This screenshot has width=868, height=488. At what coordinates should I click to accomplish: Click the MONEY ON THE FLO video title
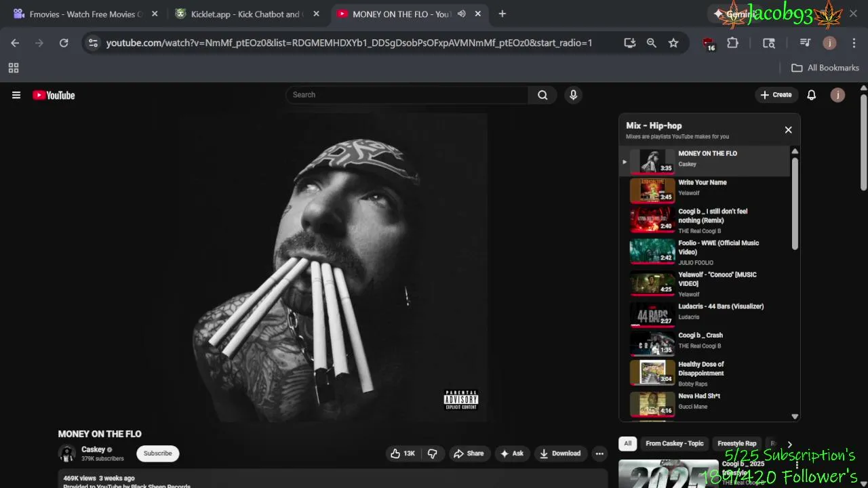[x=100, y=434]
